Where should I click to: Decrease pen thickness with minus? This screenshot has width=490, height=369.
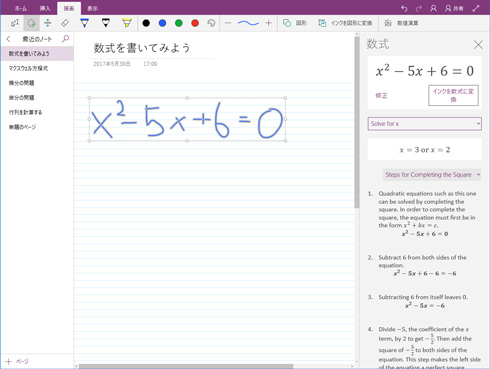(228, 23)
